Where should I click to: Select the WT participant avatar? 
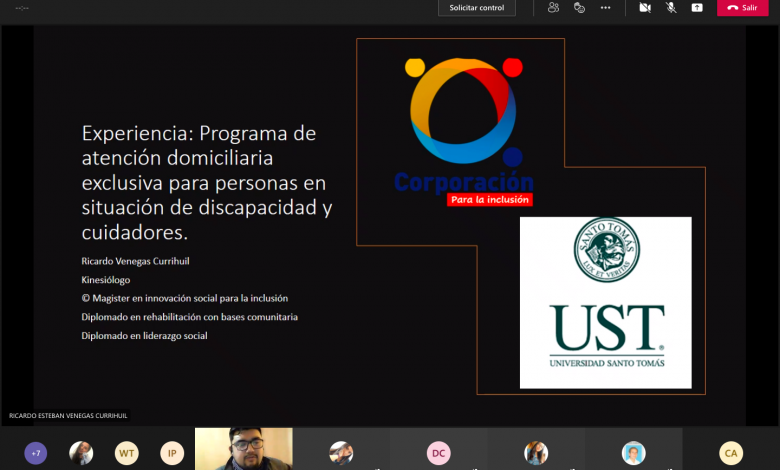(127, 453)
